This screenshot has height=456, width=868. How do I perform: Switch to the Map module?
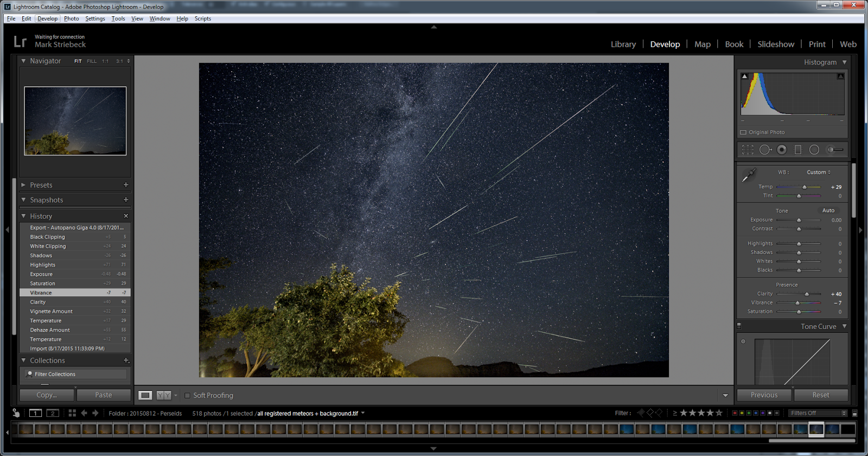(703, 45)
